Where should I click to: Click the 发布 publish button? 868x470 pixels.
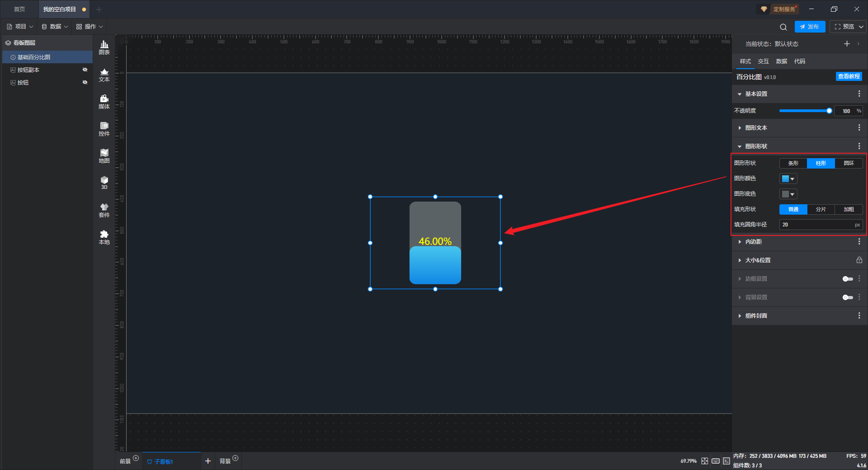[810, 27]
